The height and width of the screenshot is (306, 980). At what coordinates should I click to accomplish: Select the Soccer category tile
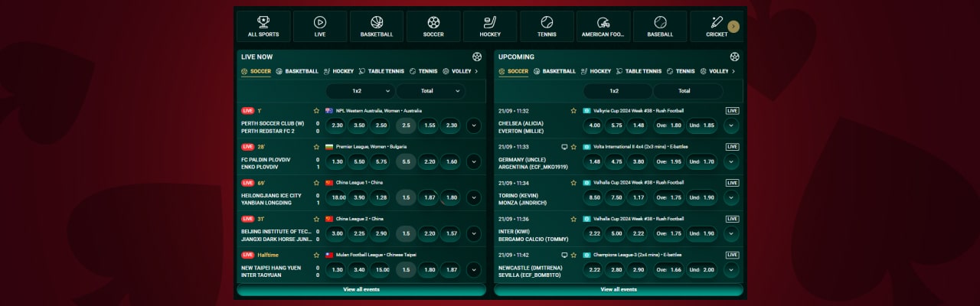pyautogui.click(x=433, y=26)
